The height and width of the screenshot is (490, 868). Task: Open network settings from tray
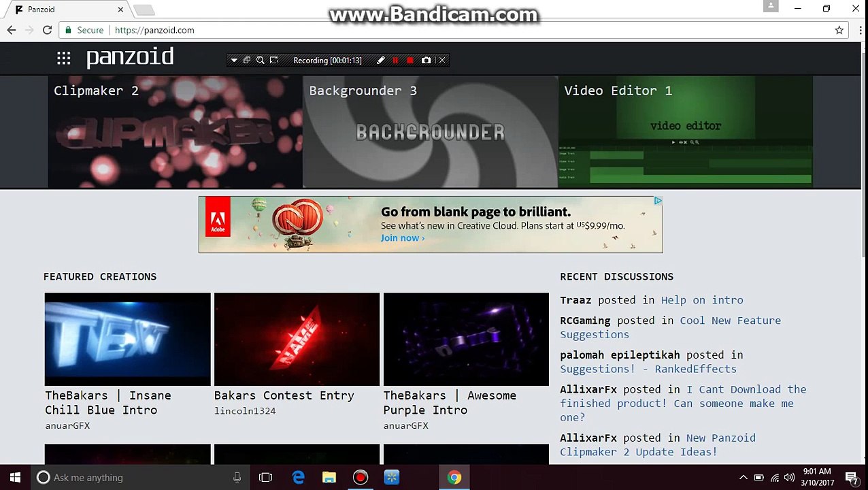coord(775,478)
